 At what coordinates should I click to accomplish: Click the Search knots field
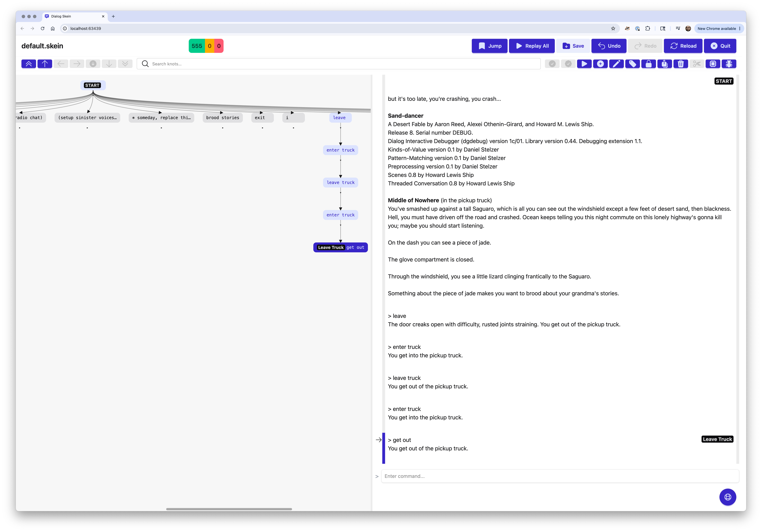click(339, 64)
